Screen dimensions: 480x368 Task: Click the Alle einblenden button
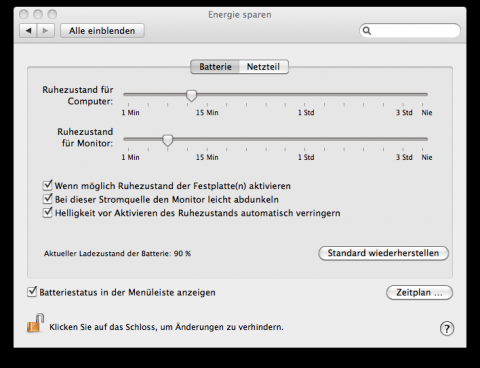(102, 31)
